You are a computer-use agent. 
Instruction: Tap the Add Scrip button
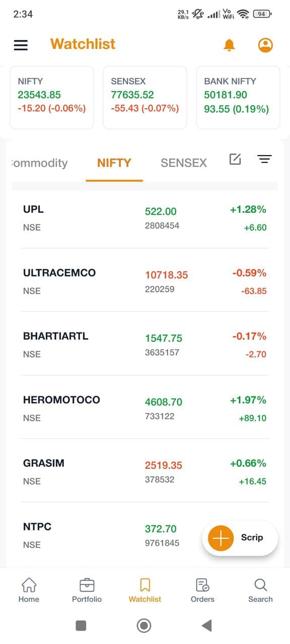point(240,538)
